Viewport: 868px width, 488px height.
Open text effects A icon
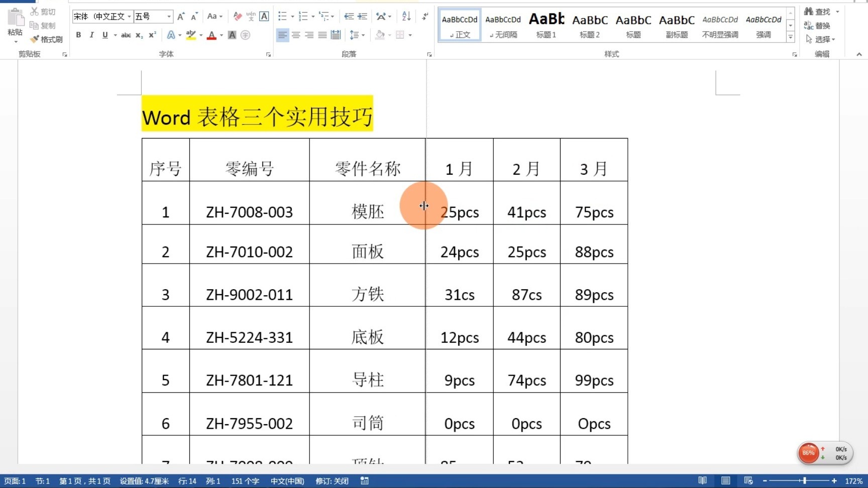click(171, 35)
